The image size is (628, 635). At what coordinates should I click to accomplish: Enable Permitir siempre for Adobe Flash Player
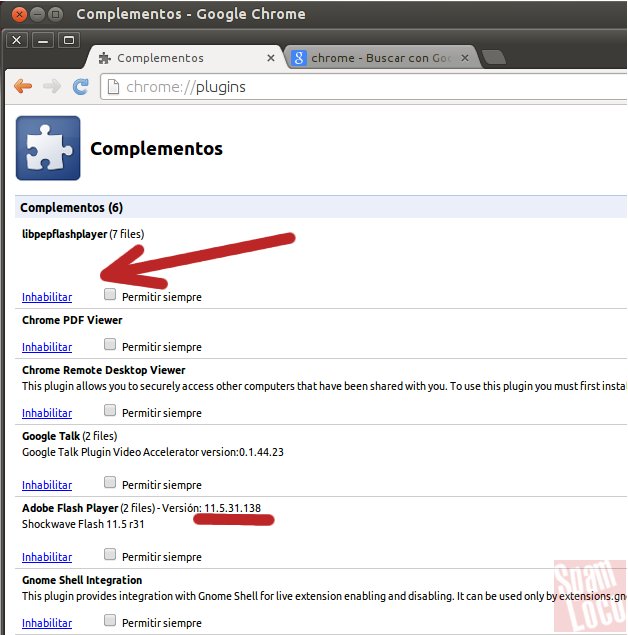[x=110, y=554]
